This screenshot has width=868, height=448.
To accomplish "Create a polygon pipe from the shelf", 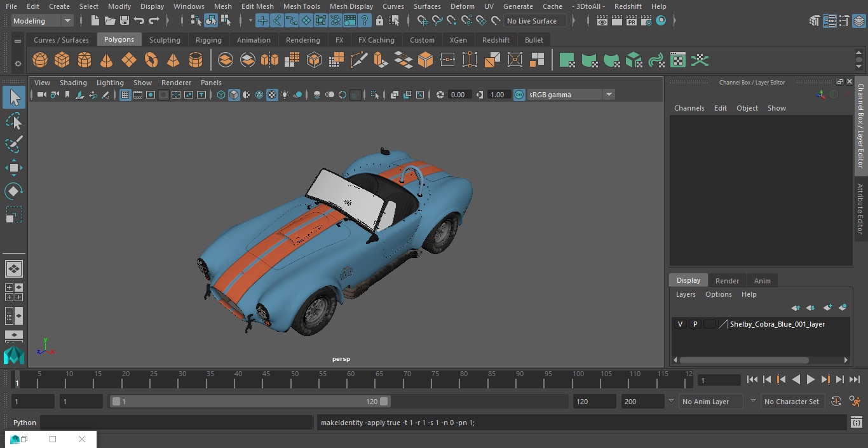I will click(196, 60).
